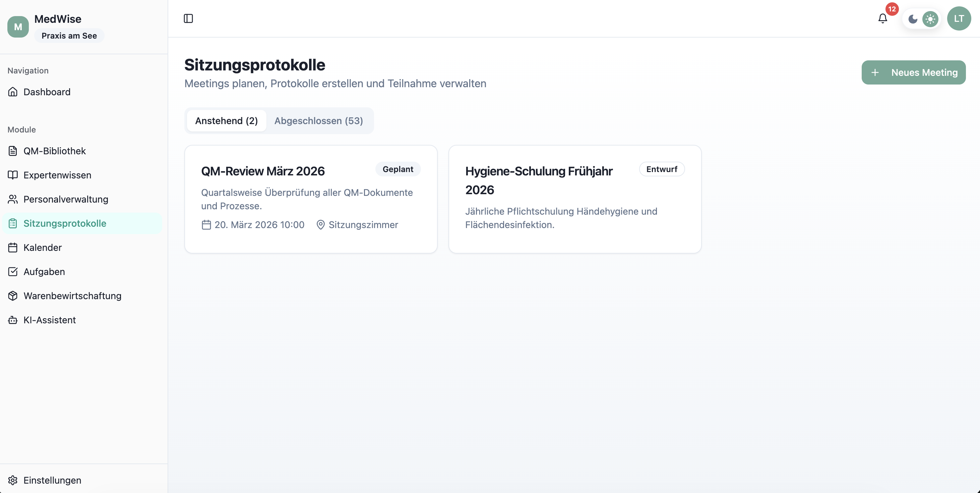Launch the KI-Assistent
Viewport: 980px width, 493px height.
(x=50, y=320)
